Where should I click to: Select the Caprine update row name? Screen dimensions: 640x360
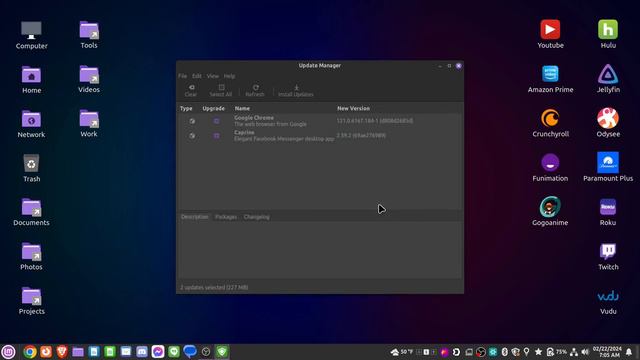tap(244, 132)
